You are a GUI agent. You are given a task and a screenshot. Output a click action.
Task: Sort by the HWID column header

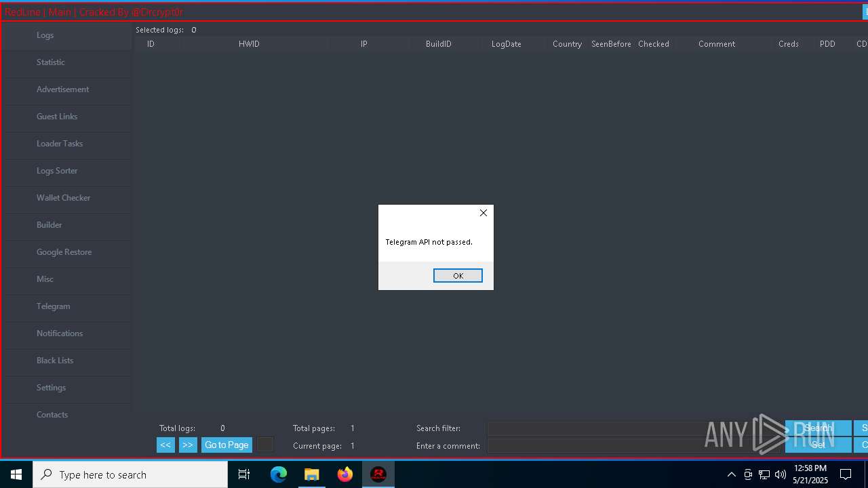tap(249, 44)
